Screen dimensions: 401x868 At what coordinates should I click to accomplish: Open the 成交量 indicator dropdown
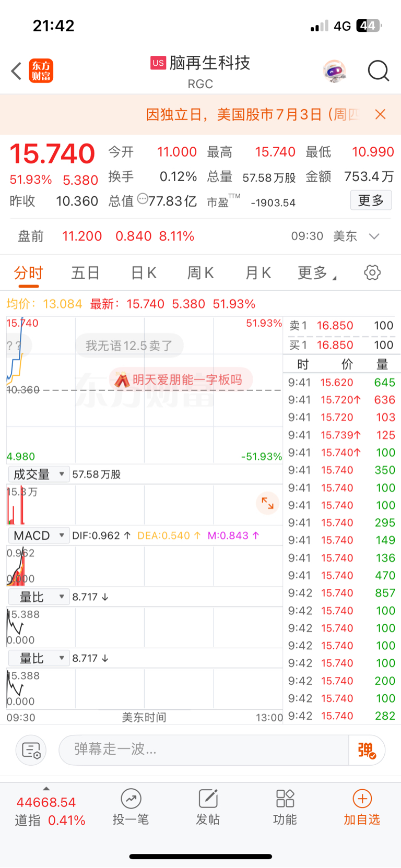pyautogui.click(x=39, y=474)
